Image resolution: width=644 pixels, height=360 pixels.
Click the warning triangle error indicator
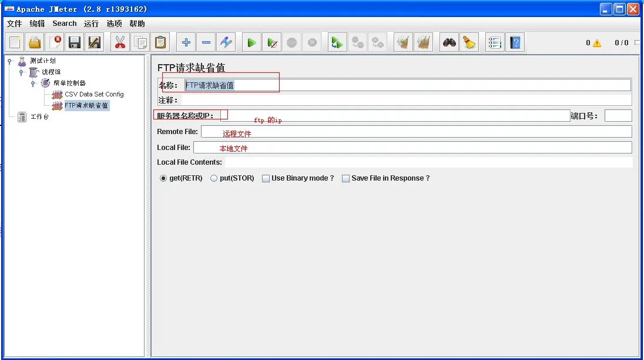597,43
